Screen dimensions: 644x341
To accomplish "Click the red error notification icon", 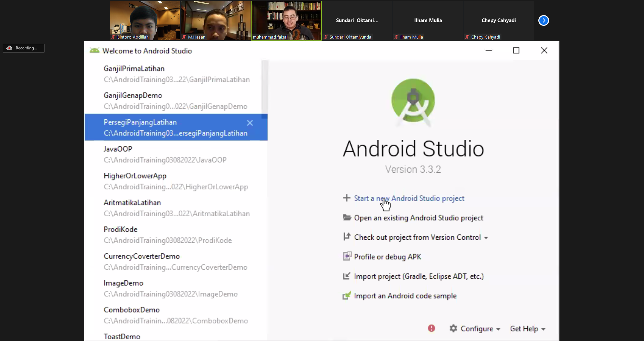I will (x=431, y=328).
